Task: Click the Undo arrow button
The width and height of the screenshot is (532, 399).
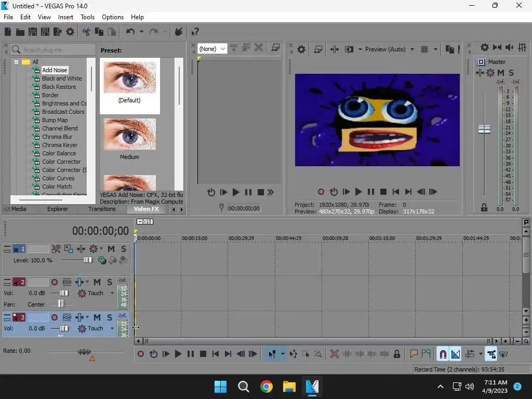Action: coord(130,32)
